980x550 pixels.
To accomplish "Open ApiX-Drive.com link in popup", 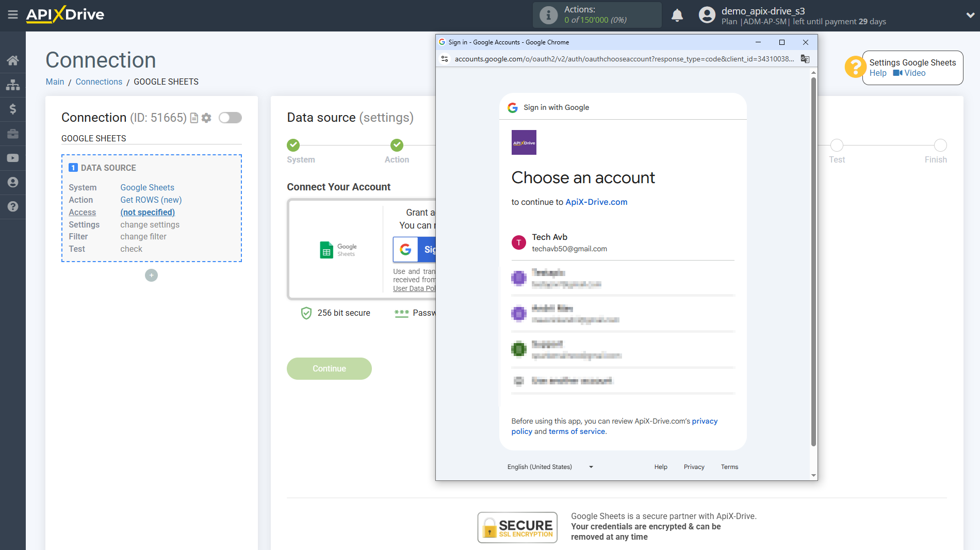I will (596, 202).
